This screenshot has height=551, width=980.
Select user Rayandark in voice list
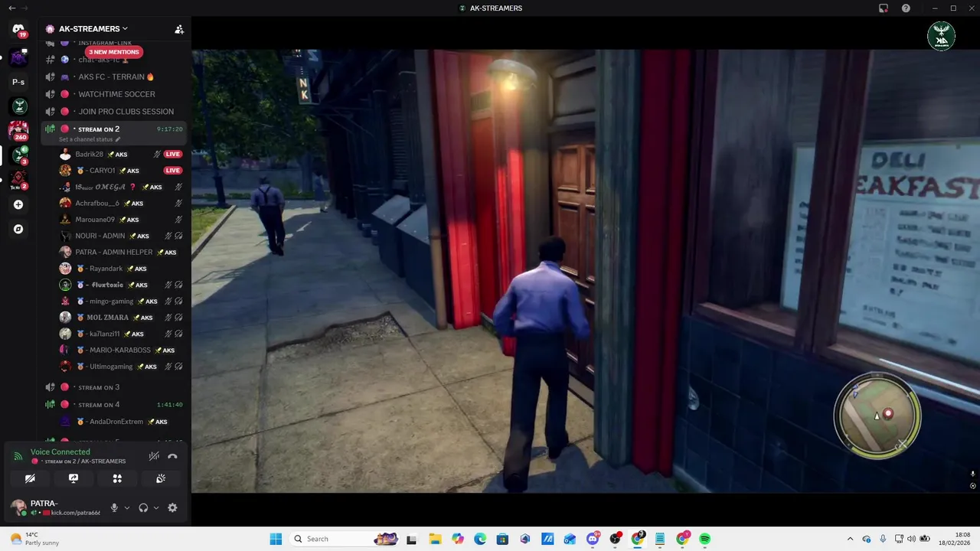(x=121, y=269)
